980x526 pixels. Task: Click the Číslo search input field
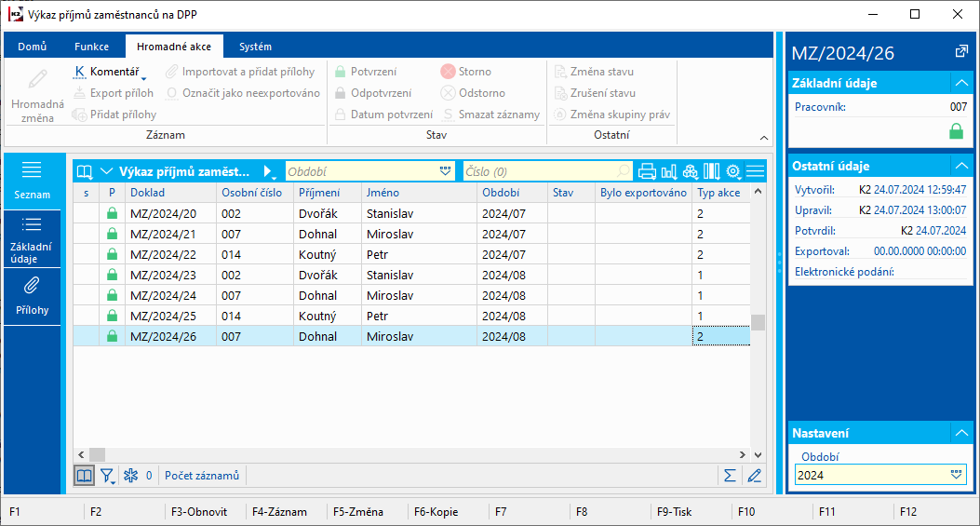(540, 171)
